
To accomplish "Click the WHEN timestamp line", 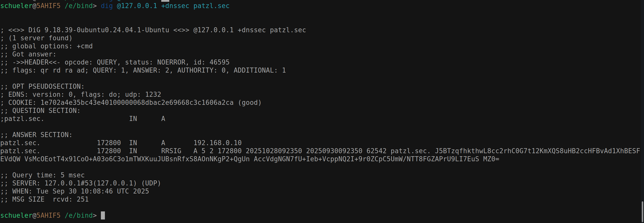I will coord(80,191).
